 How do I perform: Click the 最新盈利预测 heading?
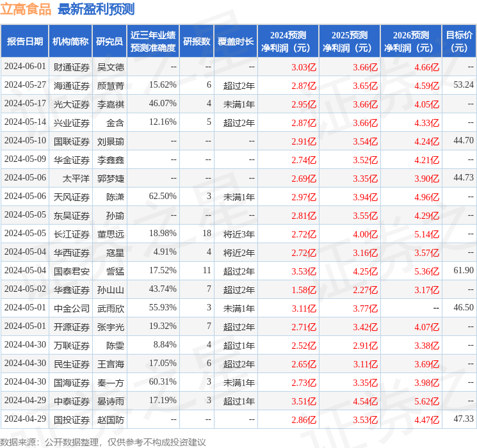pyautogui.click(x=96, y=9)
